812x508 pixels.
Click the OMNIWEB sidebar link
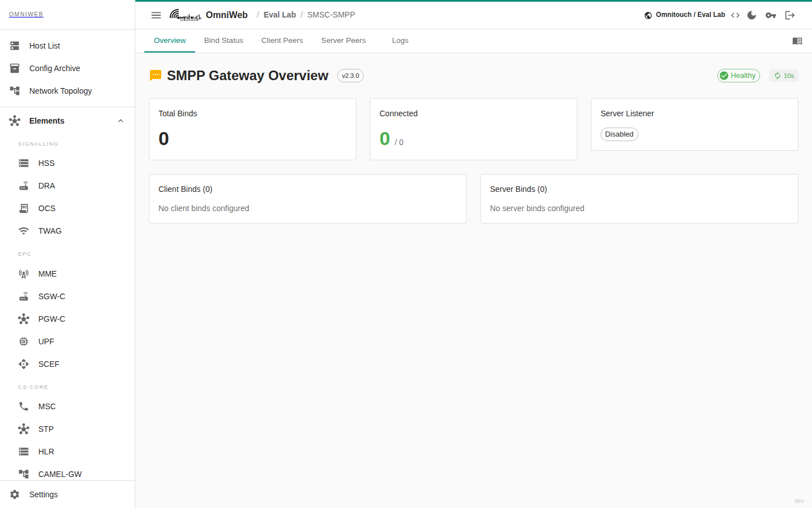[x=26, y=15]
